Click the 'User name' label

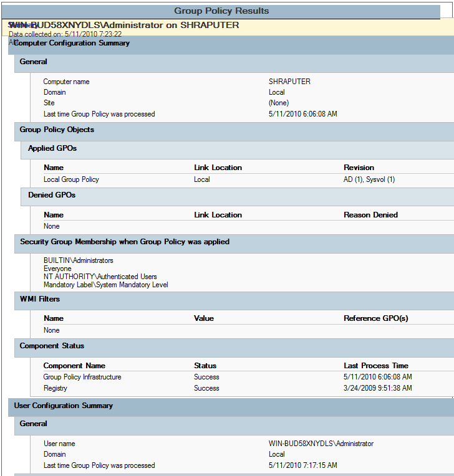pos(59,444)
